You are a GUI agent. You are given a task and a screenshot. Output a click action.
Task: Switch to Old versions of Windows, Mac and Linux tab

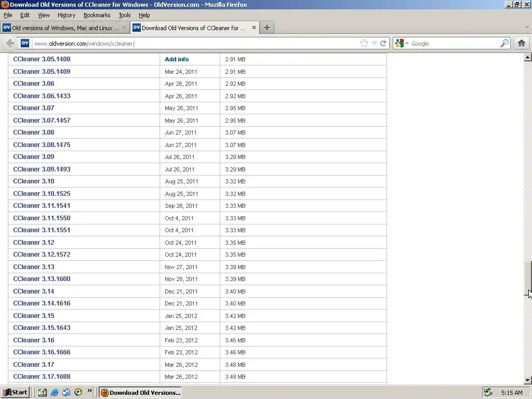point(65,28)
